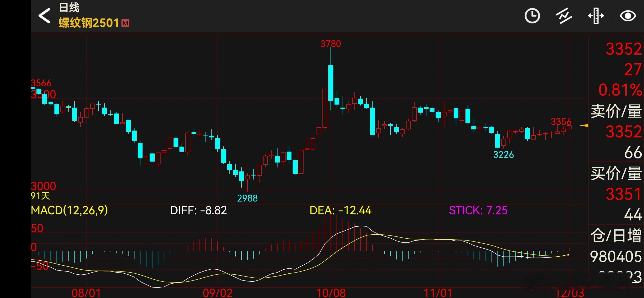644x298 pixels.
Task: Tap the price change value 27
Action: click(633, 70)
